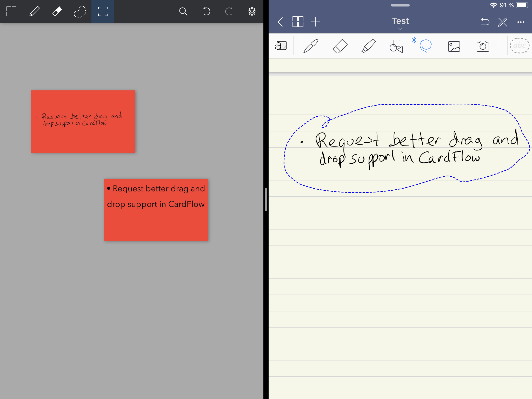
Task: Tap the Wi-Fi status icon
Action: (493, 5)
